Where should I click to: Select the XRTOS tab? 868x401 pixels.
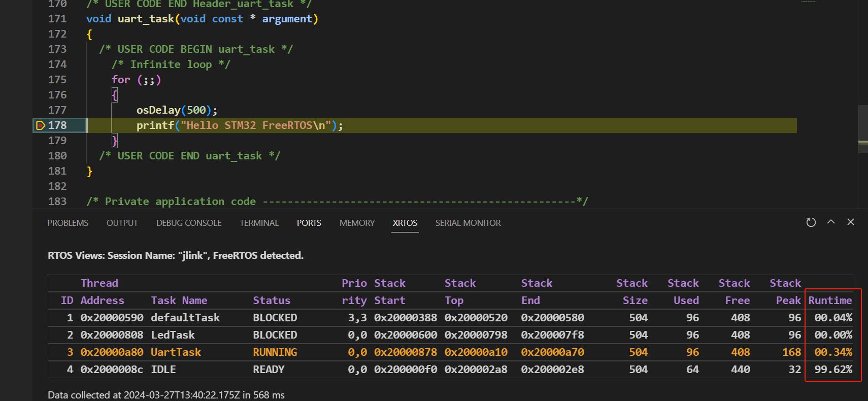(405, 223)
